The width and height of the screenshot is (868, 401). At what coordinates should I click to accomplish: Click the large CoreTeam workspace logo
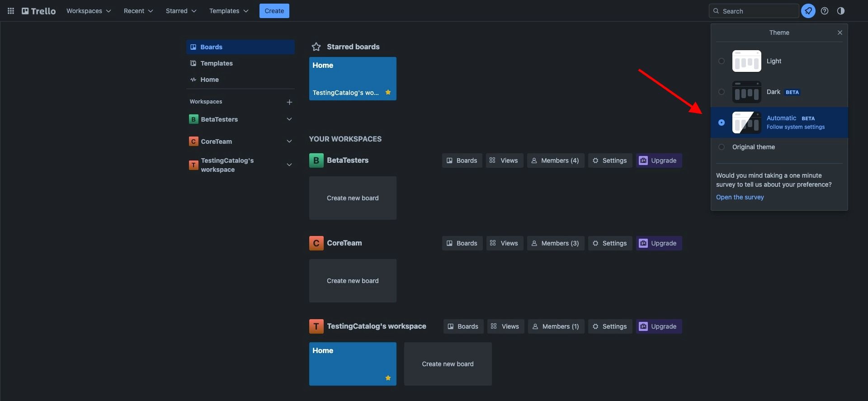click(316, 243)
